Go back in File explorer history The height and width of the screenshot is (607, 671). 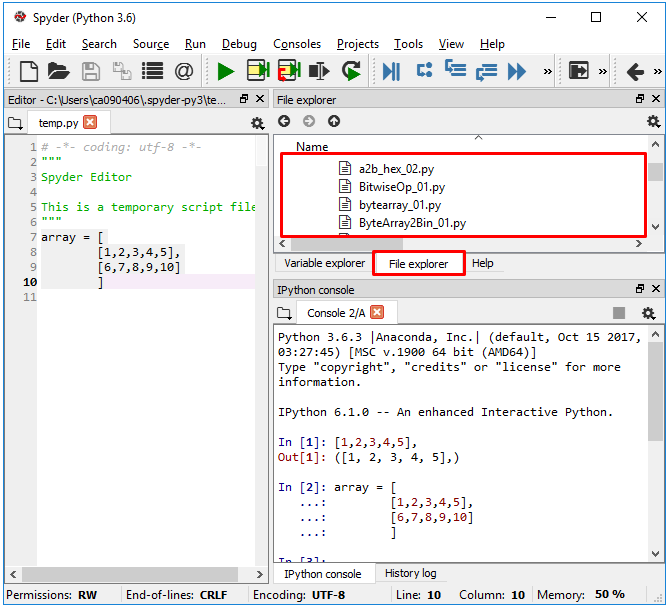(x=284, y=122)
